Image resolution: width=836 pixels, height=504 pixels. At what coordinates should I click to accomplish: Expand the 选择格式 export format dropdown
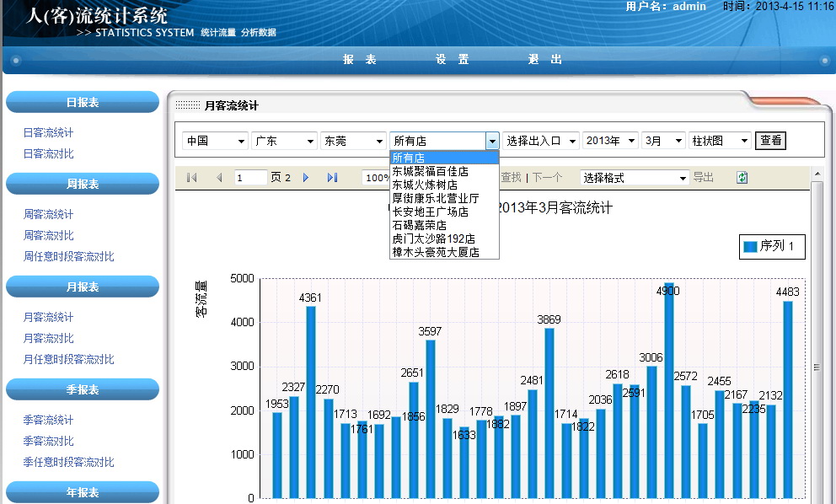pyautogui.click(x=635, y=178)
